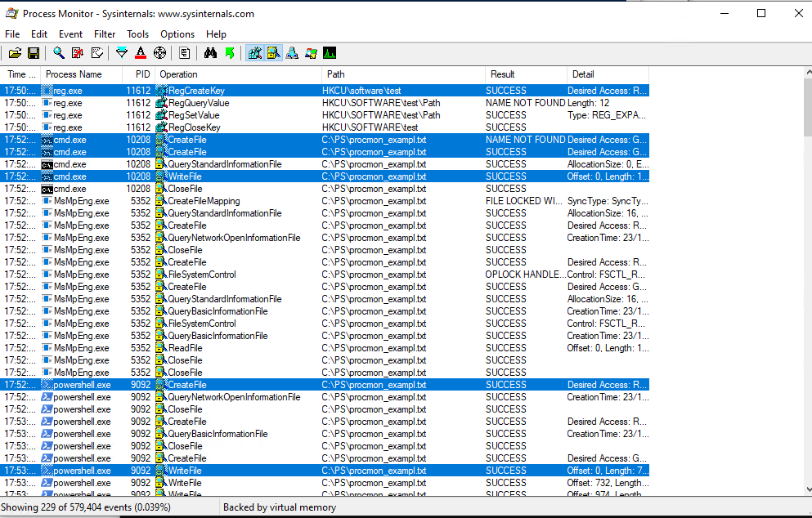Click the vertical scrollbar down arrow
The width and height of the screenshot is (812, 518).
(808, 489)
